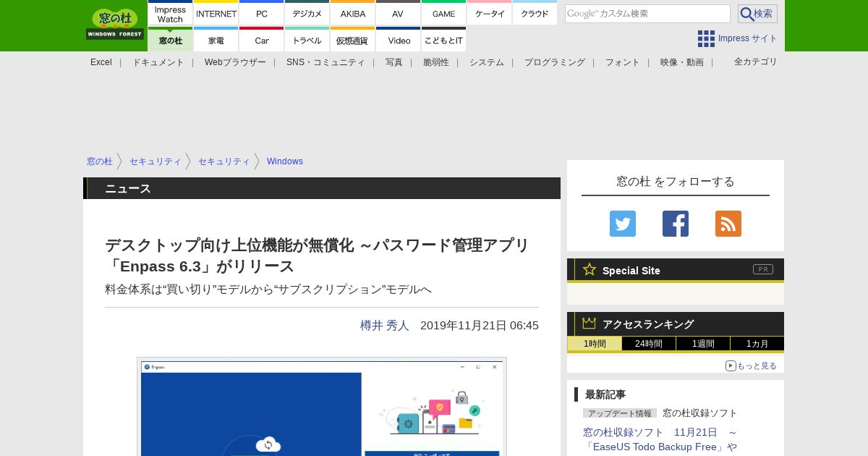Open author 樽井 秀人 link
Viewport: 868px width, 456px height.
click(385, 326)
